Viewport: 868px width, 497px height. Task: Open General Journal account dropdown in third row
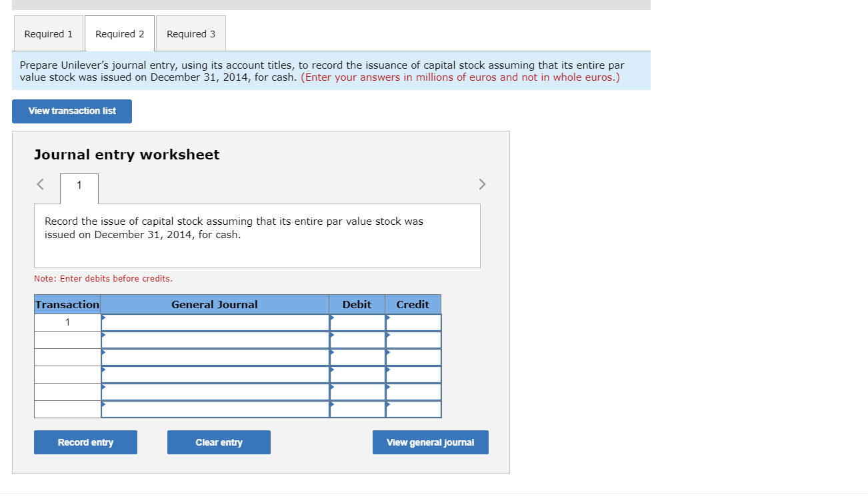pyautogui.click(x=215, y=358)
